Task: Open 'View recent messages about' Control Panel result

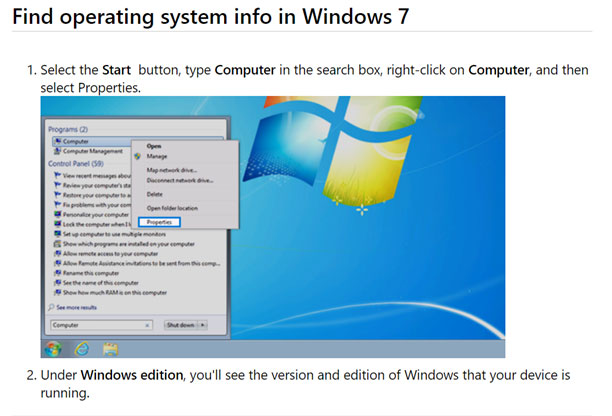Action: pyautogui.click(x=93, y=176)
